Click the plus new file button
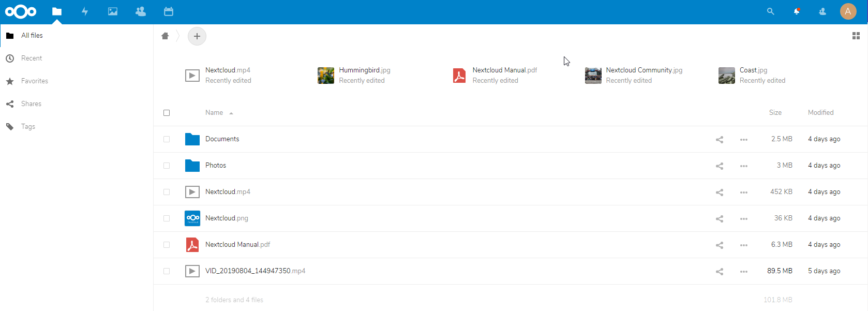The width and height of the screenshot is (868, 311). pyautogui.click(x=197, y=36)
